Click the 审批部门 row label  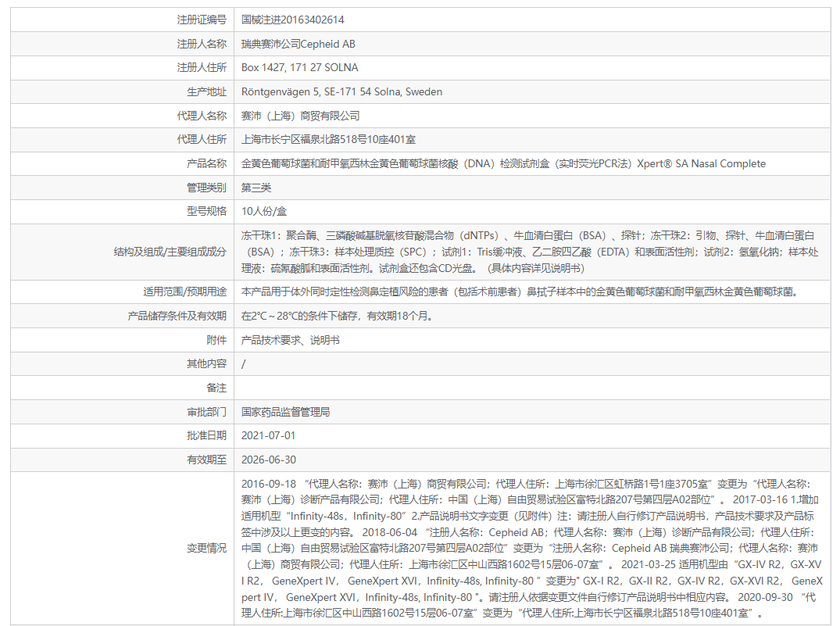pos(206,412)
